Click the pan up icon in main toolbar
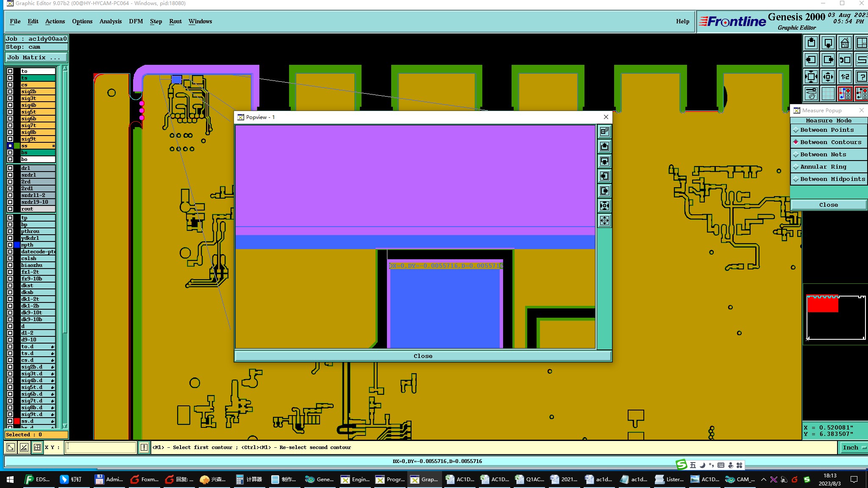This screenshot has width=868, height=488. (811, 43)
